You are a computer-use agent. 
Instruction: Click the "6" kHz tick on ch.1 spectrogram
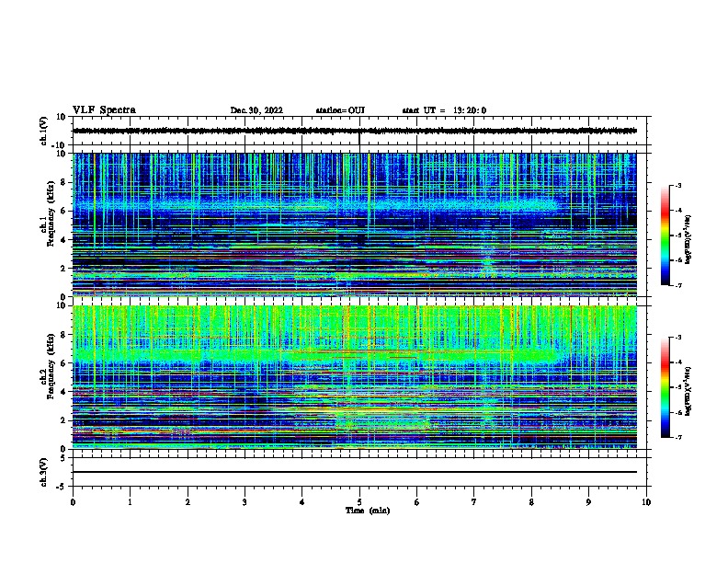pyautogui.click(x=63, y=211)
